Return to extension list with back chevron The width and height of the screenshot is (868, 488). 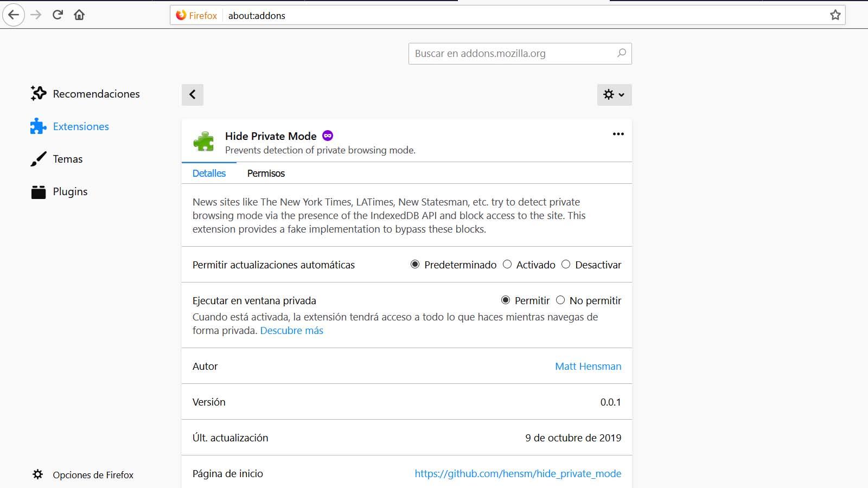click(x=193, y=95)
